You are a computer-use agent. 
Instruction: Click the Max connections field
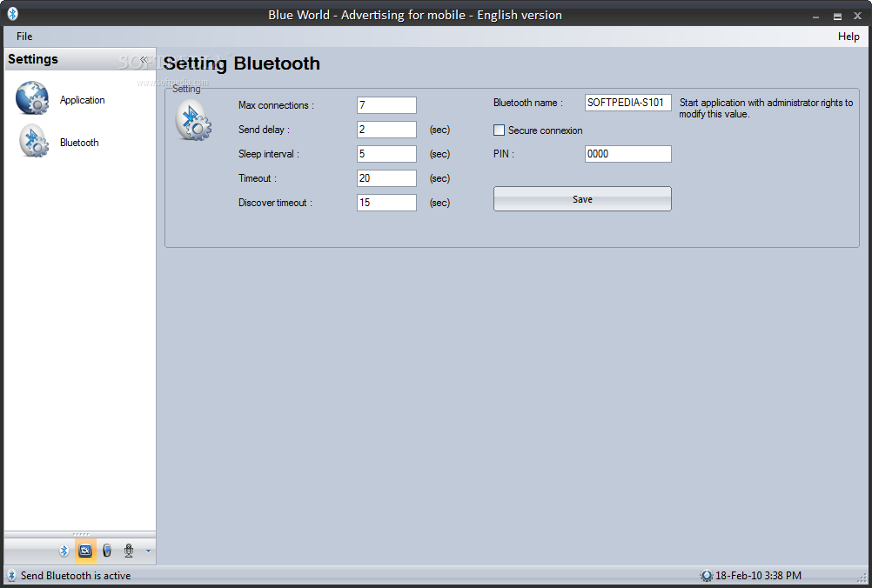tap(386, 105)
